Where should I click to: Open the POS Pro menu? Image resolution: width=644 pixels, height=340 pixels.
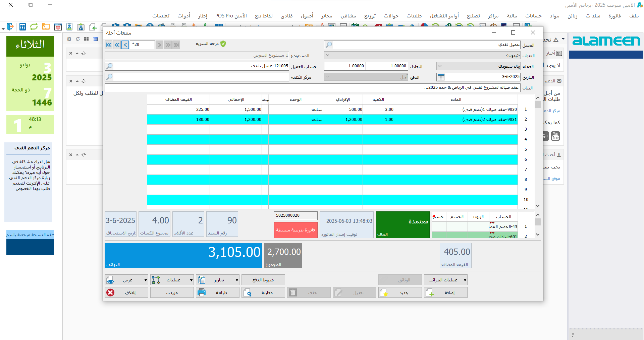point(231,16)
